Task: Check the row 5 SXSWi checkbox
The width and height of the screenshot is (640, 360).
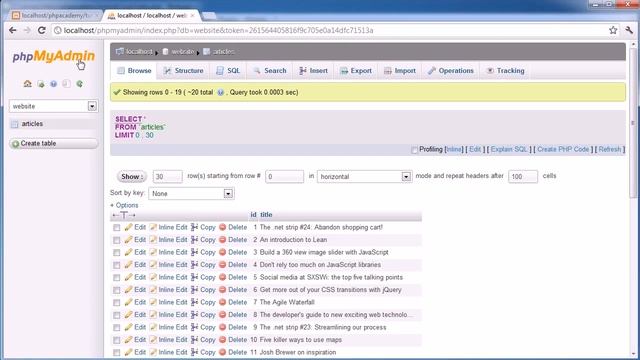Action: click(117, 278)
